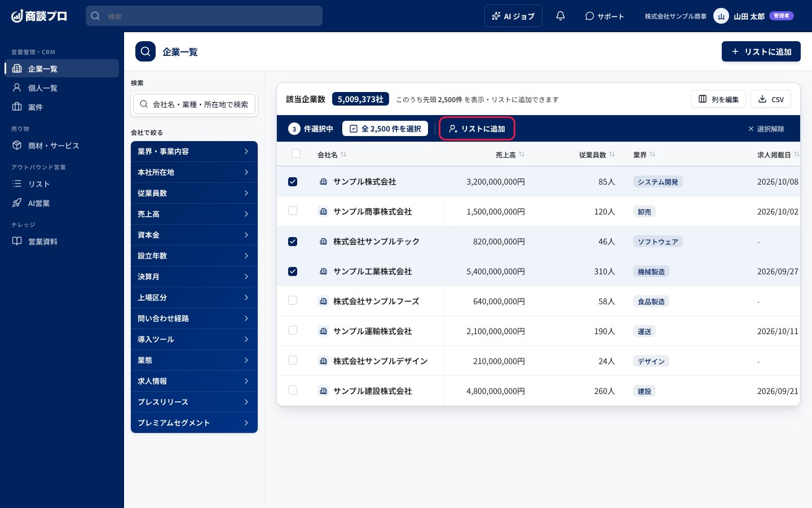This screenshot has height=508, width=812.
Task: Uncheck 株式会社サンプルテック row checkbox
Action: click(293, 242)
